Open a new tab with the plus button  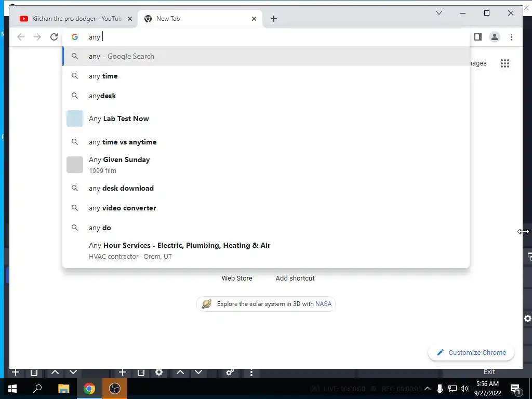(x=274, y=19)
